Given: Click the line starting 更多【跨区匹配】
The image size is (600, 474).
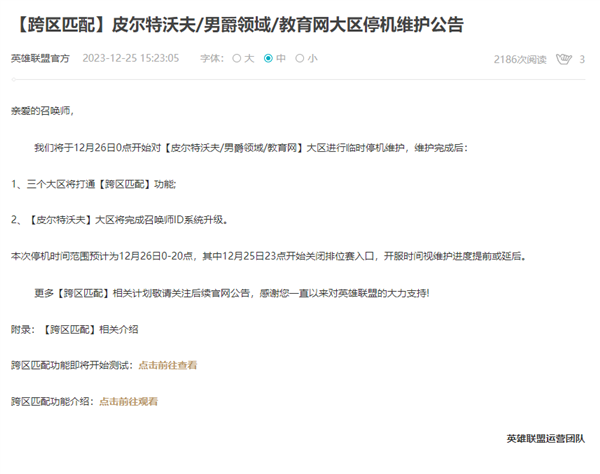Looking at the screenshot, I should pyautogui.click(x=232, y=293).
